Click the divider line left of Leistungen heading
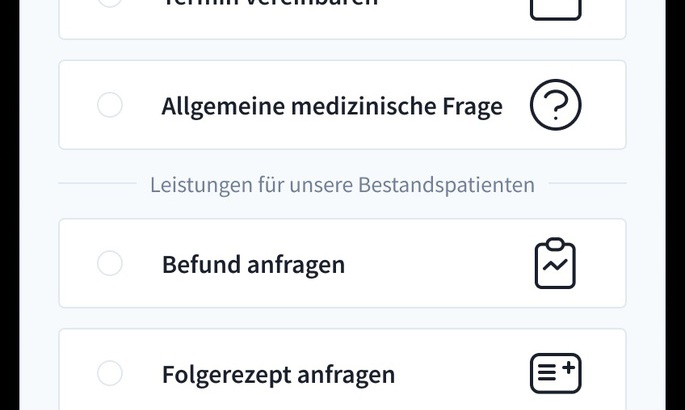 [x=97, y=184]
